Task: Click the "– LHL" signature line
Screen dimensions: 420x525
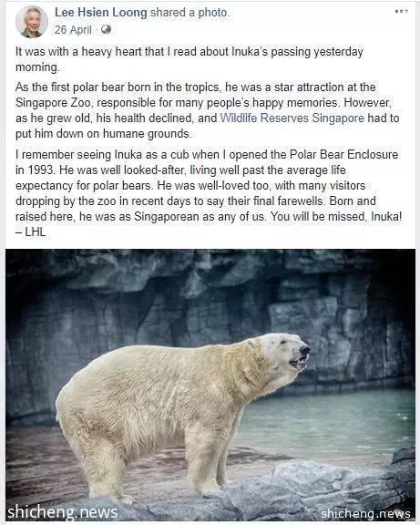Action: click(30, 232)
